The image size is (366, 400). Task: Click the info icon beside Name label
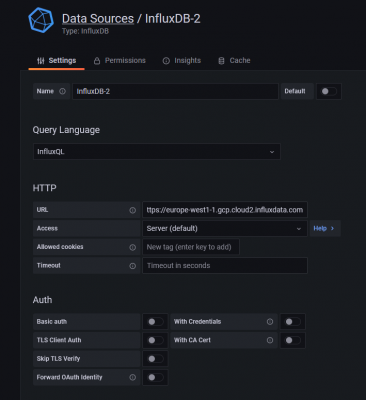point(62,91)
